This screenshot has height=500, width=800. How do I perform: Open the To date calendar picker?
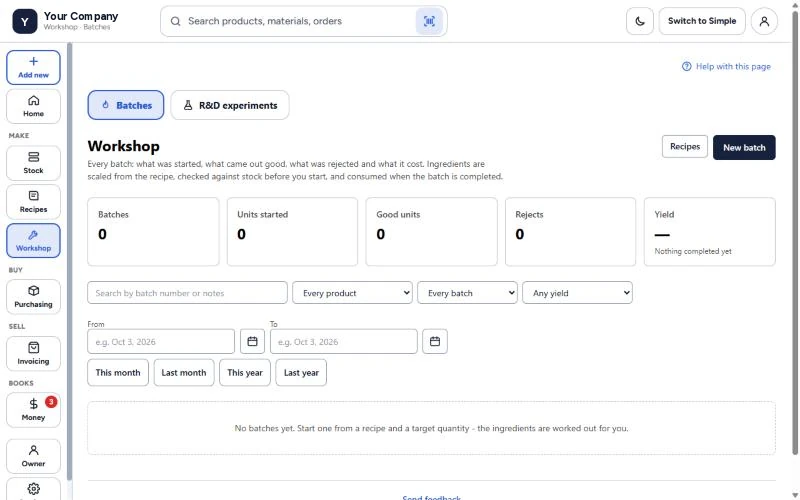coord(435,341)
